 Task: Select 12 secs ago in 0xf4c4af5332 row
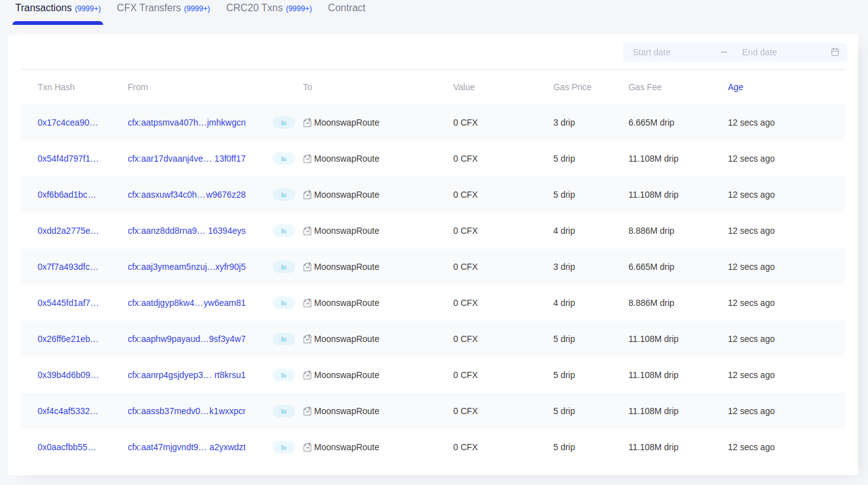point(751,411)
